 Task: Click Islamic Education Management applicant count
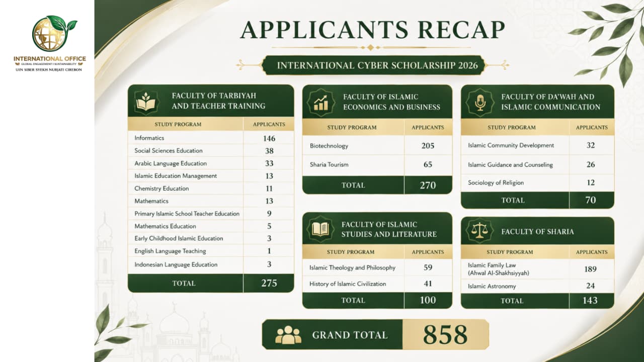click(269, 176)
